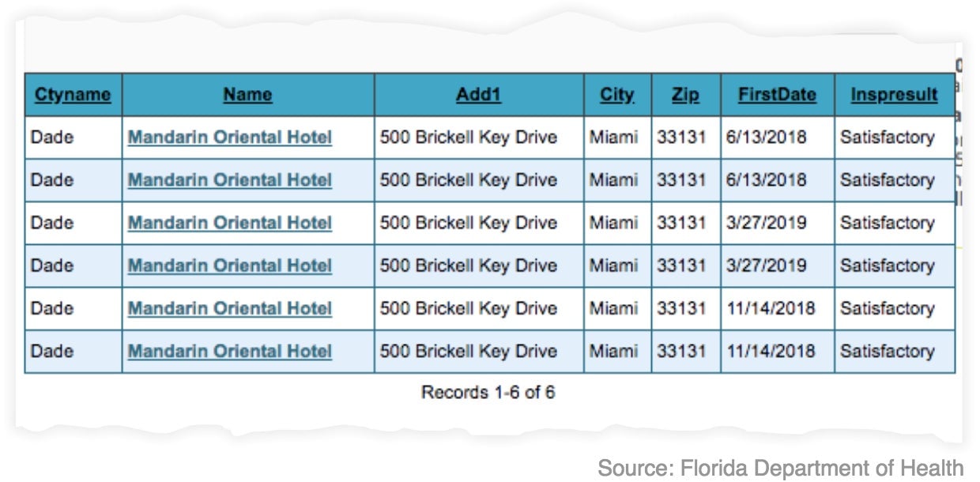980x482 pixels.
Task: Open Mandarin Oriental Hotel link in fifth row
Action: coord(230,308)
